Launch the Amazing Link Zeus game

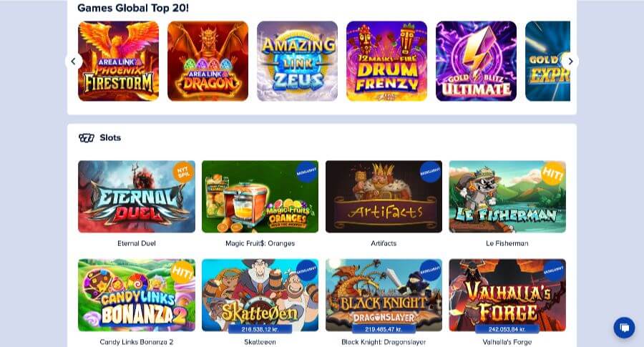point(298,62)
